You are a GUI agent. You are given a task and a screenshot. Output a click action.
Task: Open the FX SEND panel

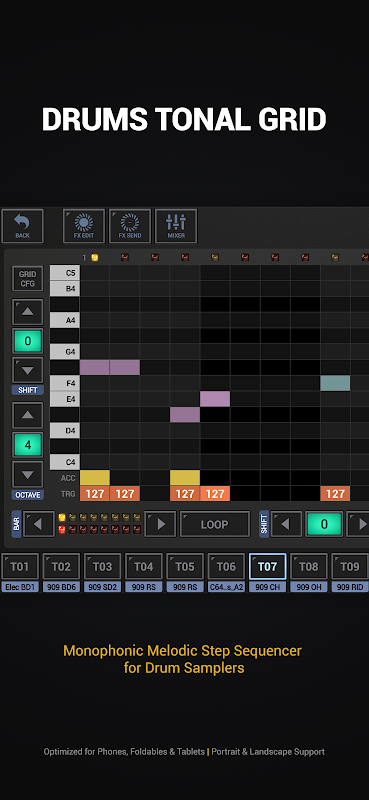pos(130,226)
